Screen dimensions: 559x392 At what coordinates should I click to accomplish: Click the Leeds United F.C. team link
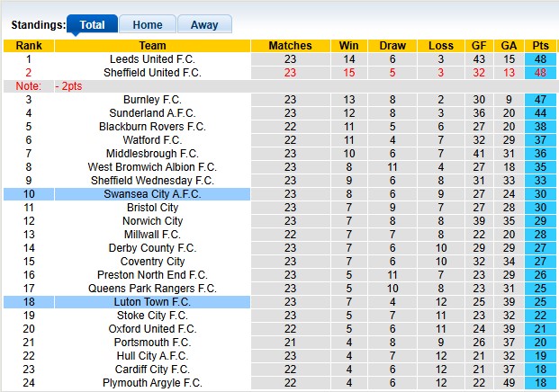(x=153, y=59)
